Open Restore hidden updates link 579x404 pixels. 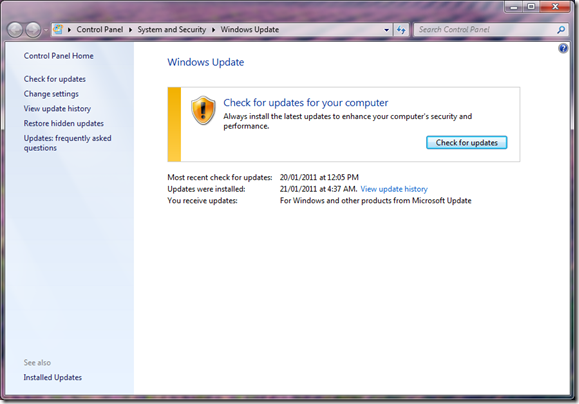pos(64,123)
